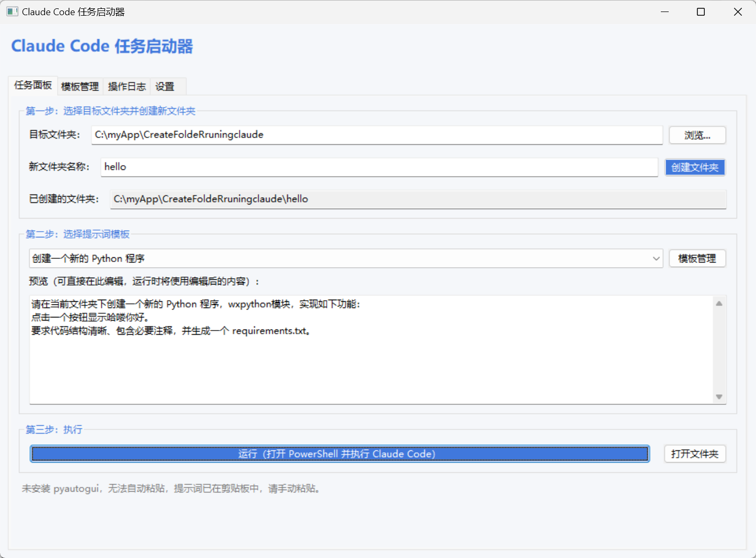Maximize the Claude Code 任务启动器 window
The width and height of the screenshot is (756, 558).
click(x=701, y=12)
